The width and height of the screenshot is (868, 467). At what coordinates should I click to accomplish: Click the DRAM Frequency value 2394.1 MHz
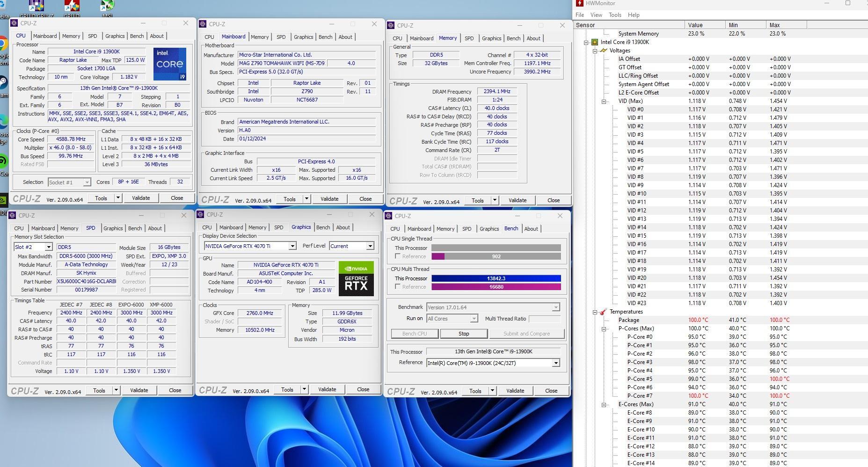497,92
